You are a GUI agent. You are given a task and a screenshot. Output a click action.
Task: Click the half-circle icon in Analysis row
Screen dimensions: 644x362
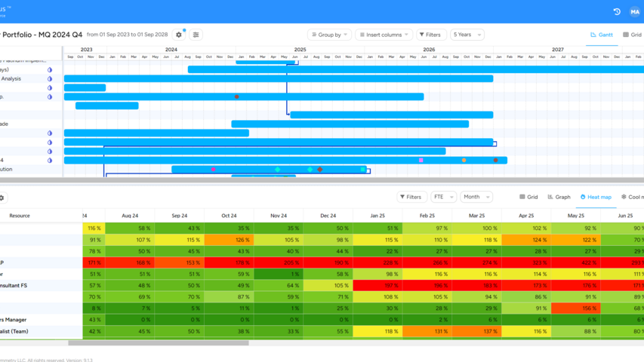tap(50, 78)
